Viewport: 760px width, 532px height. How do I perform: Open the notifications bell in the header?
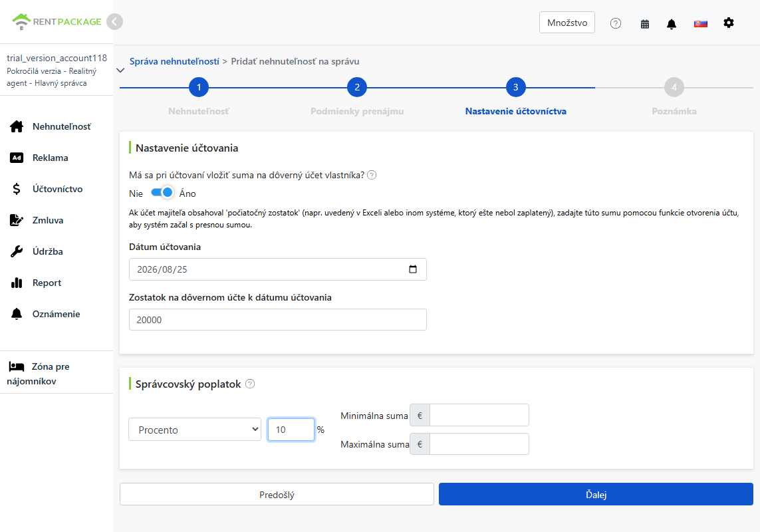[672, 24]
